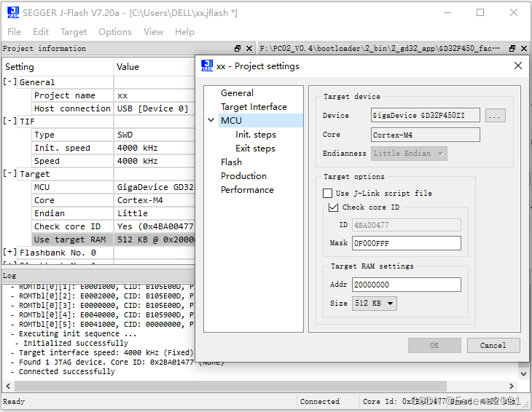Click the 'Value' column header
This screenshot has width=532, height=412.
(x=154, y=67)
